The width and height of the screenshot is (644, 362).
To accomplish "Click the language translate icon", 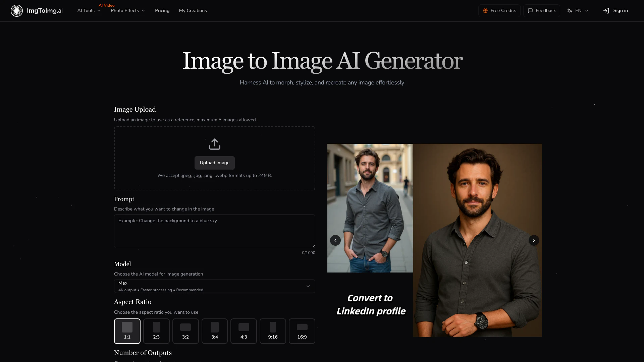I will coord(570,11).
